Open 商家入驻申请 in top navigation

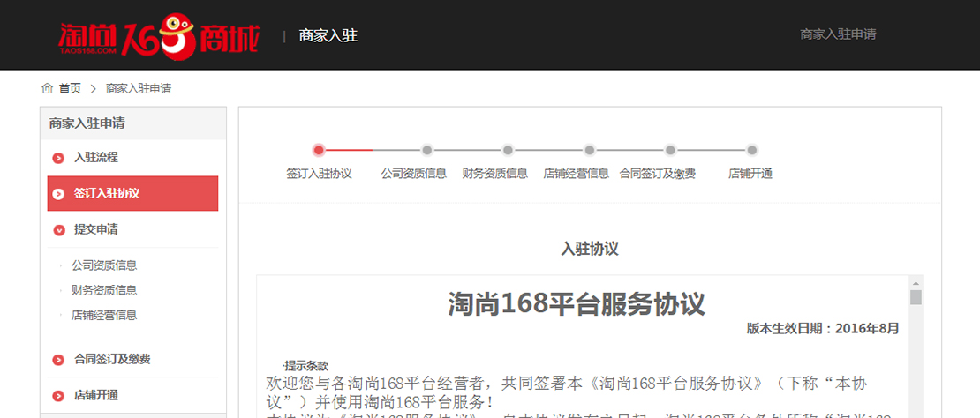pyautogui.click(x=837, y=34)
